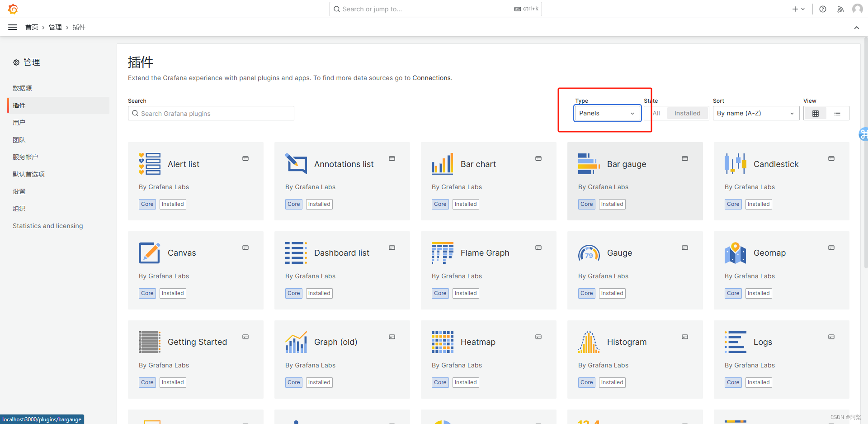Click the Search Grafana plugins field
Viewport: 868px width, 424px height.
click(x=211, y=113)
